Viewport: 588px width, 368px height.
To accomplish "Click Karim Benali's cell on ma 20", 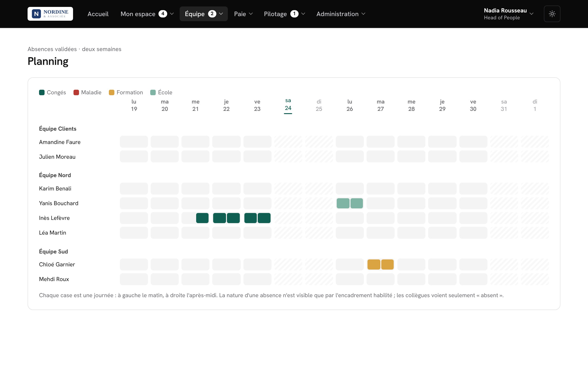I will (164, 189).
